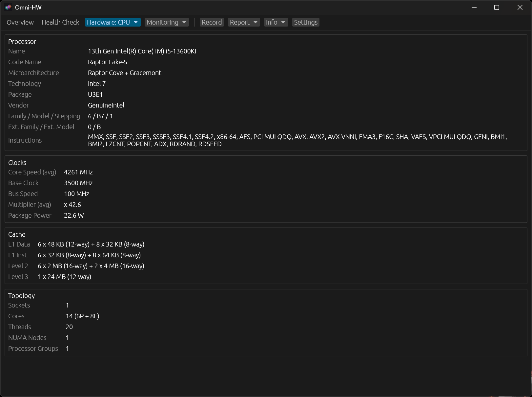
Task: Select the '1 x 24 MB (12-way)' Level 3 value
Action: (x=65, y=277)
